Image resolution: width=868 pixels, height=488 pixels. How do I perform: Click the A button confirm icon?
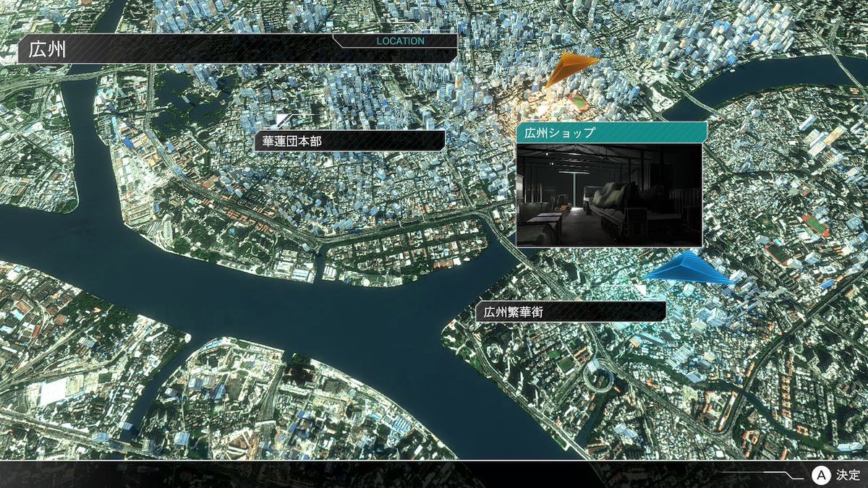820,475
